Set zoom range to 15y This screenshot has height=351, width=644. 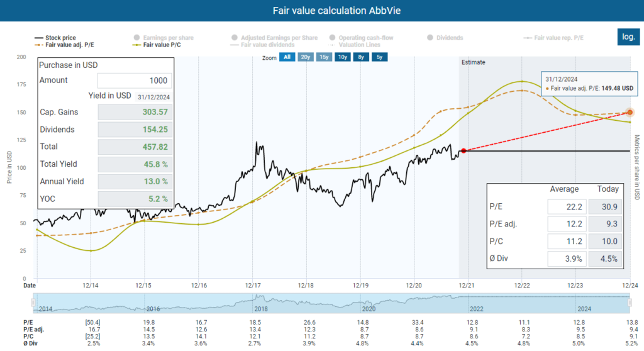(x=324, y=57)
